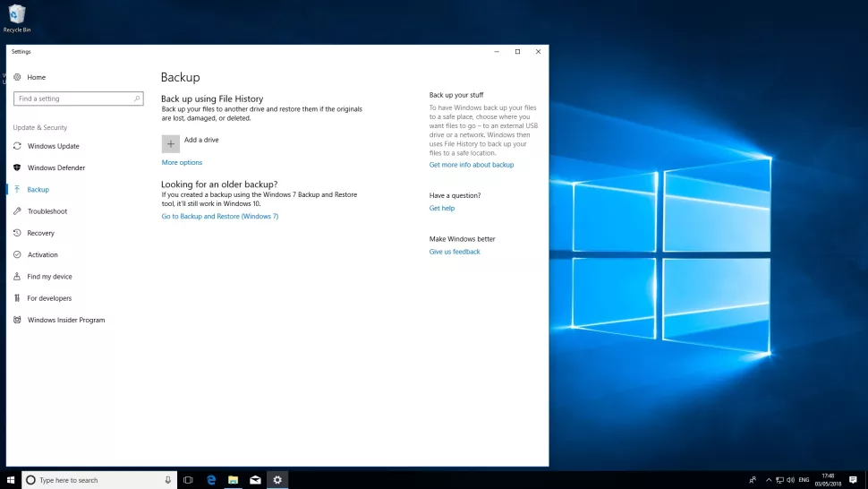The height and width of the screenshot is (489, 868).
Task: Click the Recovery clock icon
Action: 17,233
